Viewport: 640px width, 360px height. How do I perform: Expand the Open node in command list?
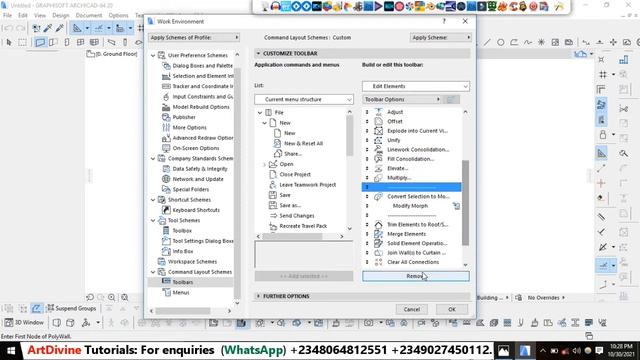tap(264, 164)
